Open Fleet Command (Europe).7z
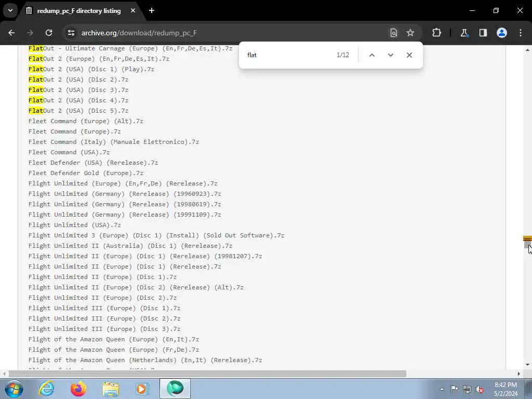Viewport: 532px width, 399px height. (x=75, y=131)
